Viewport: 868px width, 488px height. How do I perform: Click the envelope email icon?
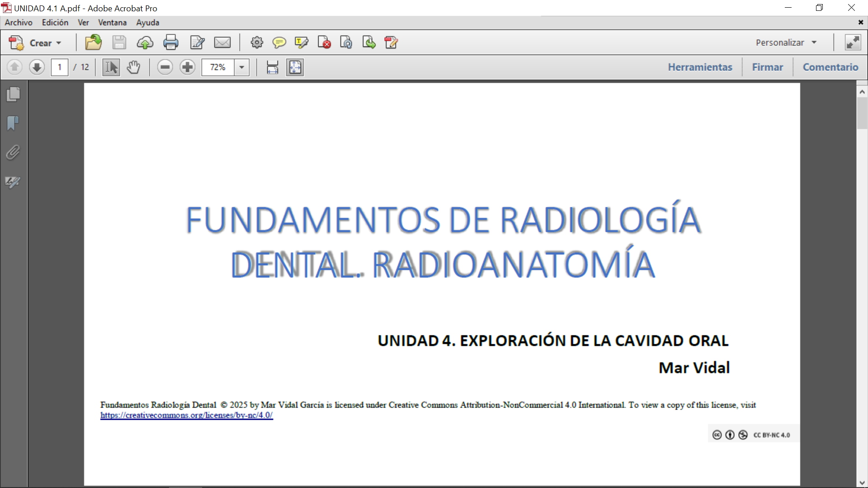coord(222,42)
